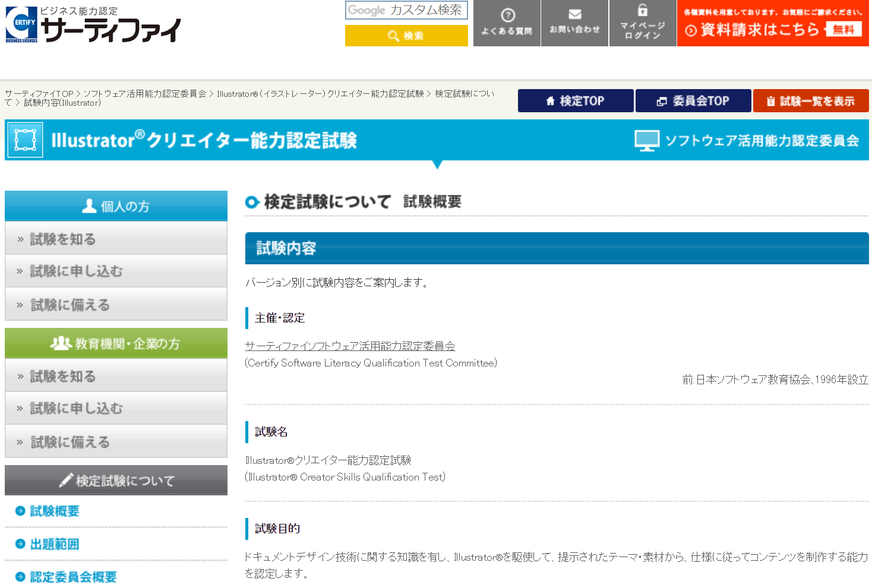Click the 試験内容 section heading bar

pos(557,248)
